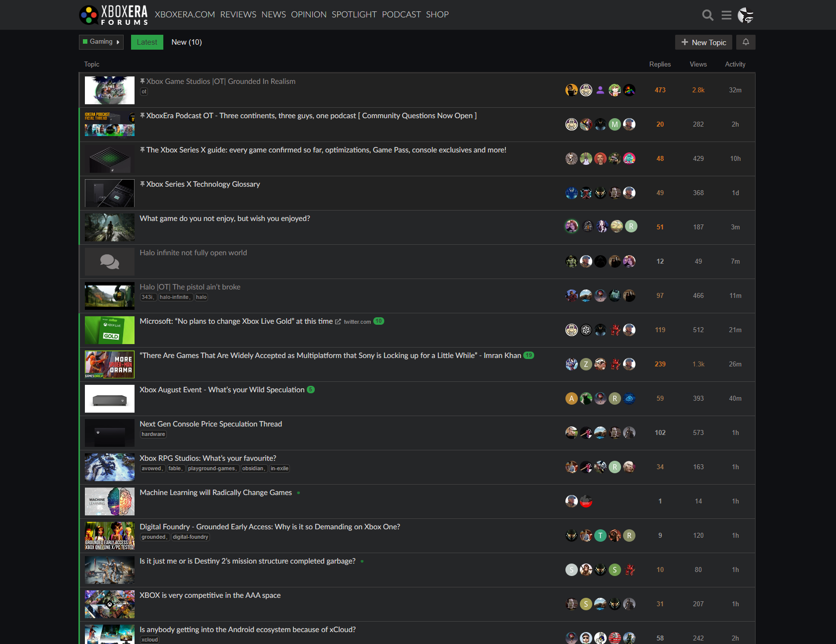This screenshot has height=644, width=836.
Task: Click 473 replies count on Game Studios row
Action: 660,90
